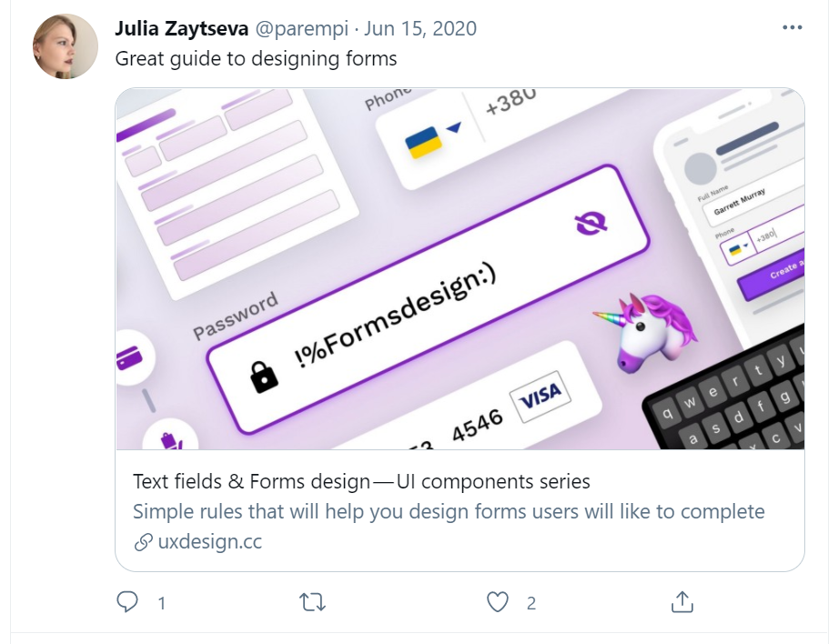Like the tweet with the heart icon
The image size is (838, 644).
pos(497,602)
